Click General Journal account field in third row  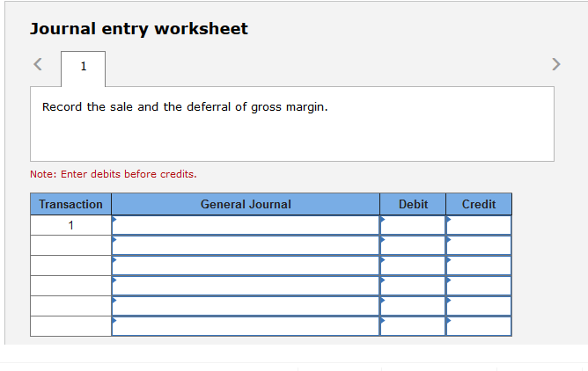point(246,266)
